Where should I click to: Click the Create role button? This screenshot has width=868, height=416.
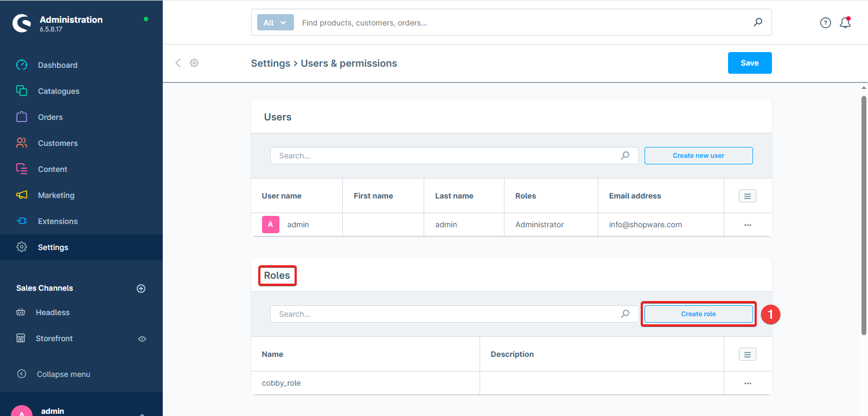698,314
